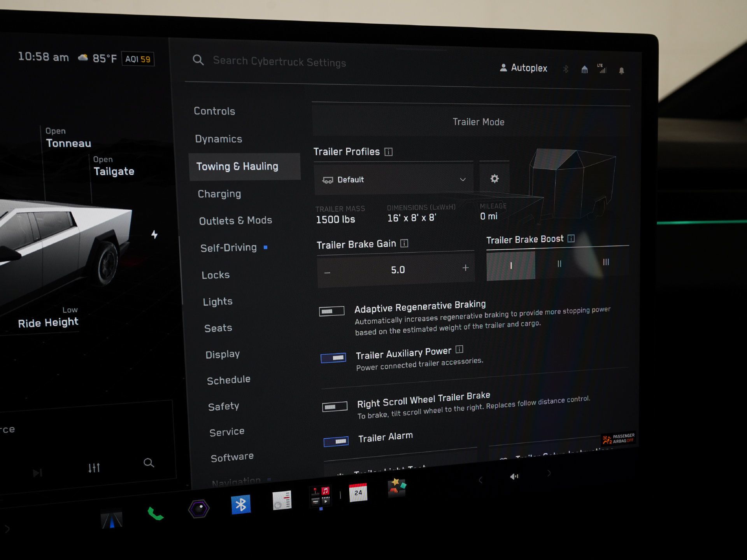Open trailer profile gear settings
The image size is (747, 560).
494,178
